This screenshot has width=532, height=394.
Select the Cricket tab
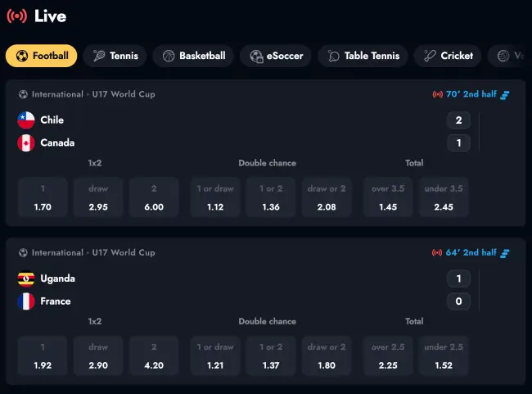[448, 56]
